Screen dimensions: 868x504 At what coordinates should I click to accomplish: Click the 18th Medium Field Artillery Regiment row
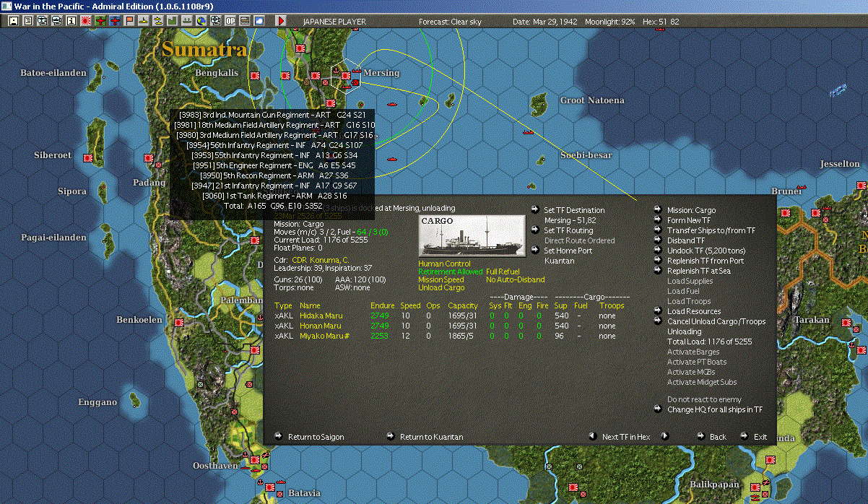click(x=274, y=125)
